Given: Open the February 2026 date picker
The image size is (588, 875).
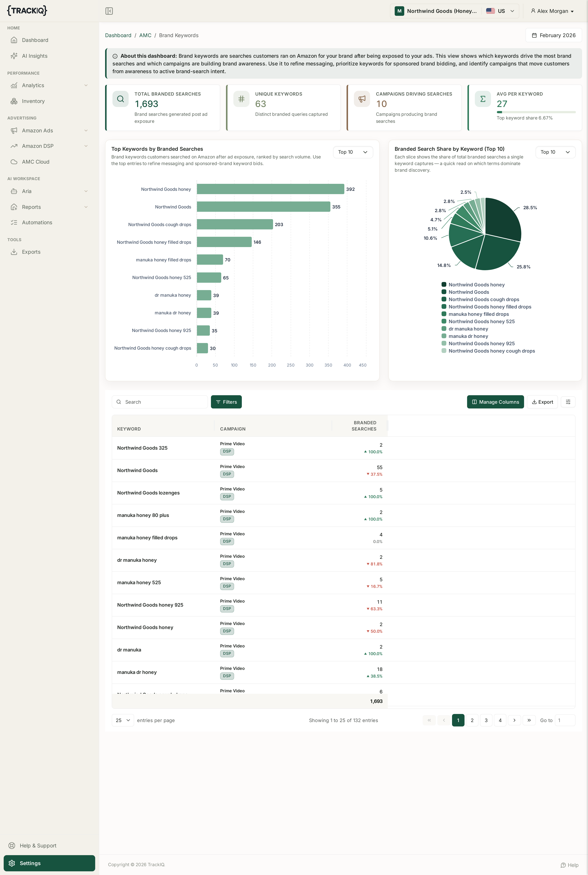Looking at the screenshot, I should pyautogui.click(x=553, y=35).
